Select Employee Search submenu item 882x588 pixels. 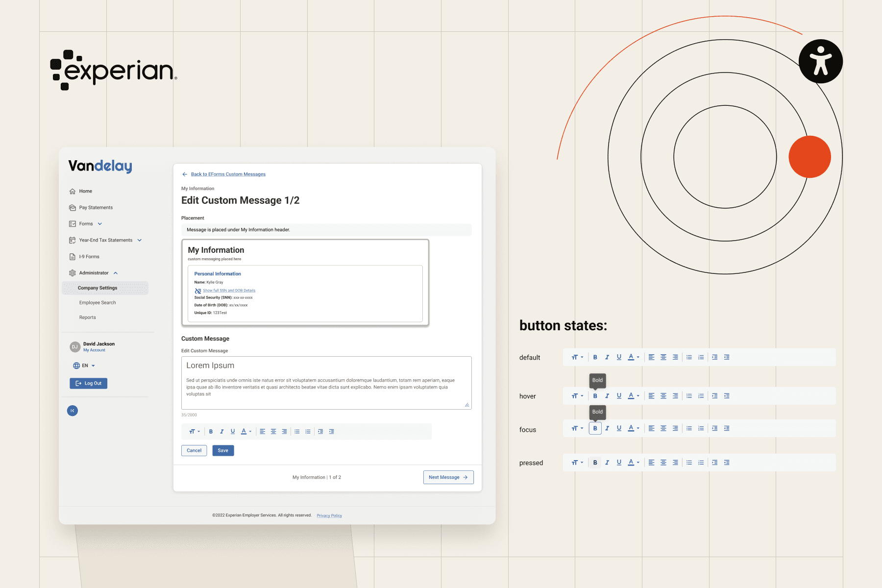coord(98,303)
